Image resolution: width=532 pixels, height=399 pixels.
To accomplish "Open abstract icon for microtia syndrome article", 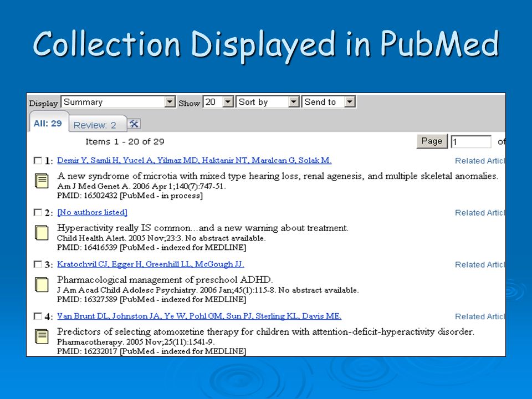I will pyautogui.click(x=42, y=181).
